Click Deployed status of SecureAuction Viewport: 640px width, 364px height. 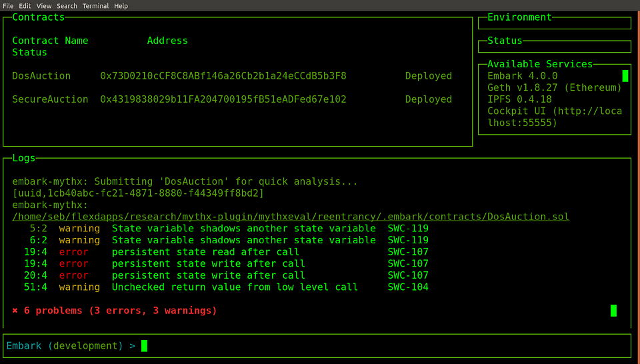tap(429, 99)
